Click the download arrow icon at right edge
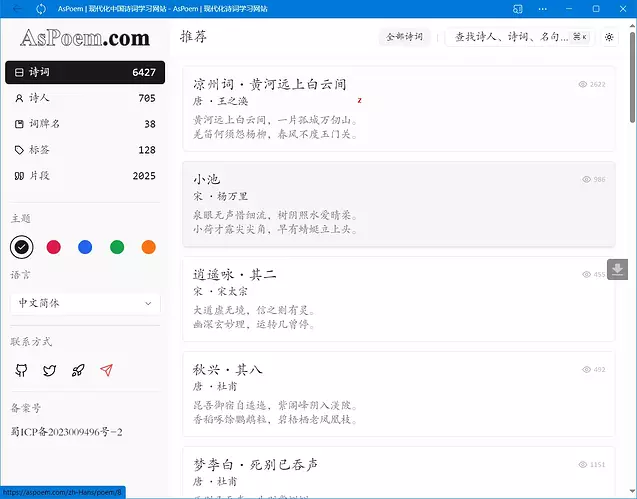 [x=617, y=270]
